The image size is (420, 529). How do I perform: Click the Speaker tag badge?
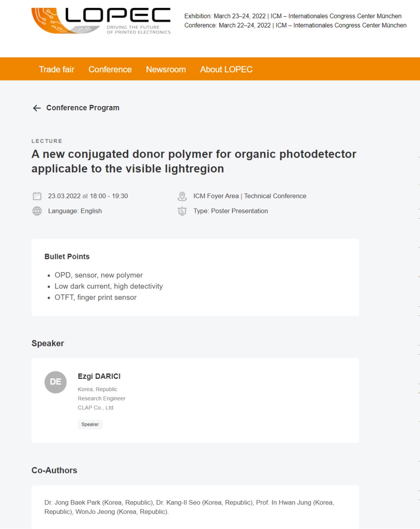[90, 424]
